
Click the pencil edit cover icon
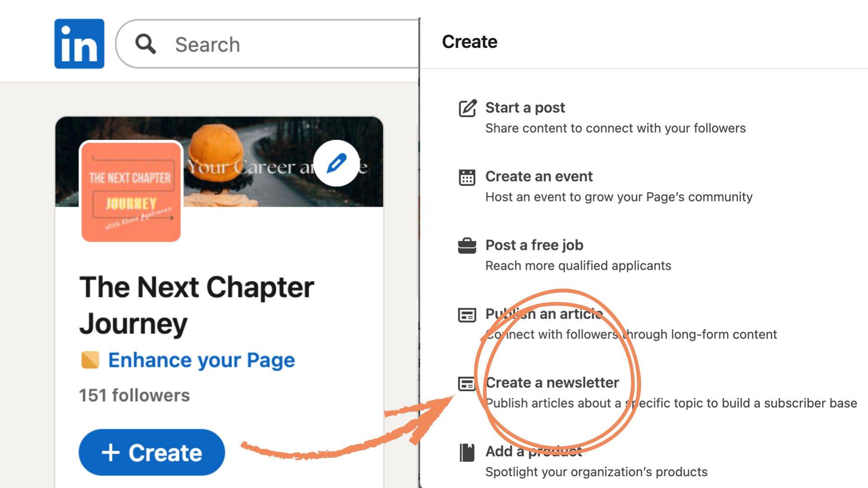point(336,164)
